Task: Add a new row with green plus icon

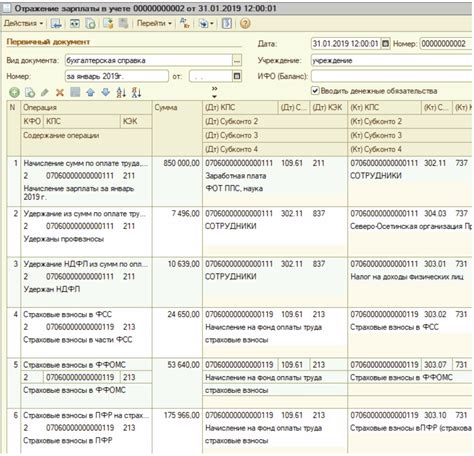Action: click(x=14, y=92)
